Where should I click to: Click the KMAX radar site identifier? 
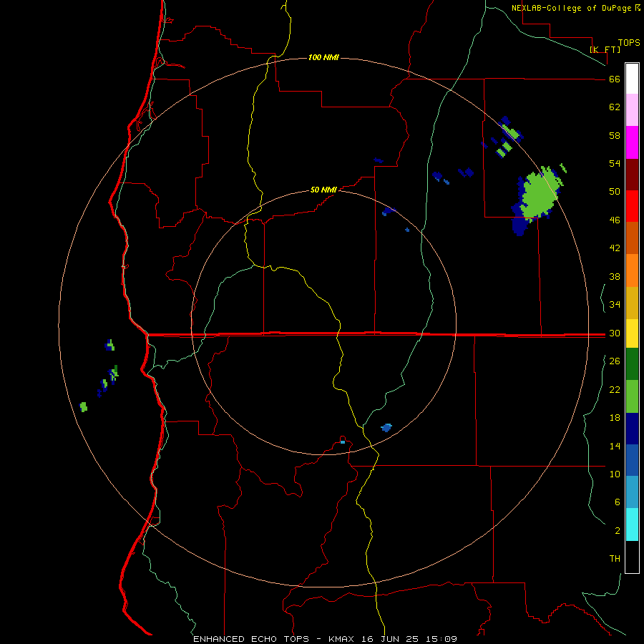(343, 639)
